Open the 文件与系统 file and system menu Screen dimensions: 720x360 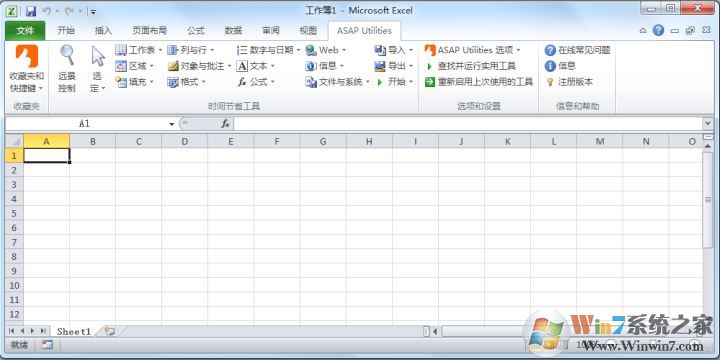tap(338, 82)
